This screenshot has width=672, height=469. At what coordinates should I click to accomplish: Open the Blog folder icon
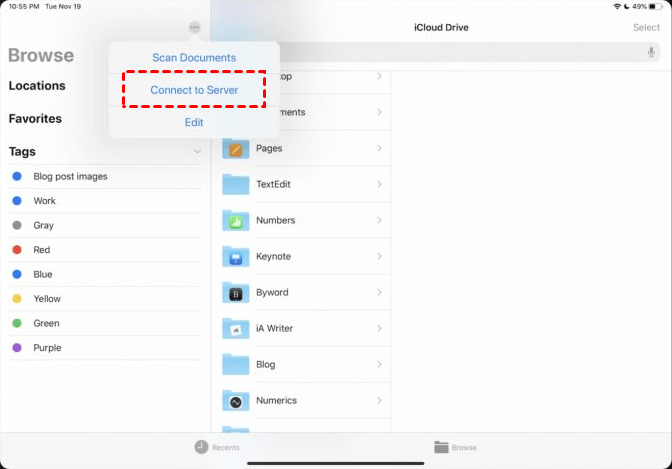coord(235,364)
